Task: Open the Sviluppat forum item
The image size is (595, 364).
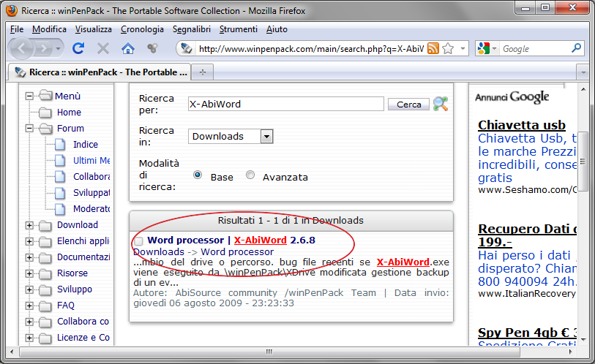Action: tap(91, 193)
